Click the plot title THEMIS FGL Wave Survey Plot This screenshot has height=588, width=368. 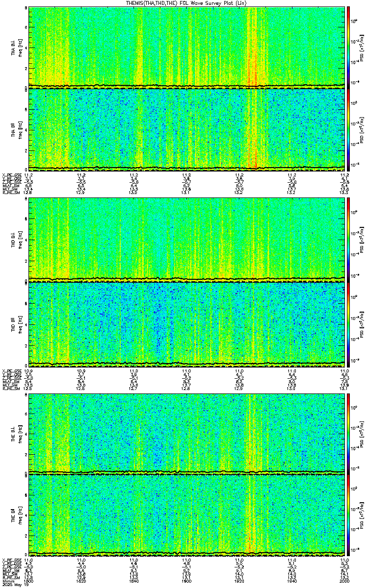point(186,3)
